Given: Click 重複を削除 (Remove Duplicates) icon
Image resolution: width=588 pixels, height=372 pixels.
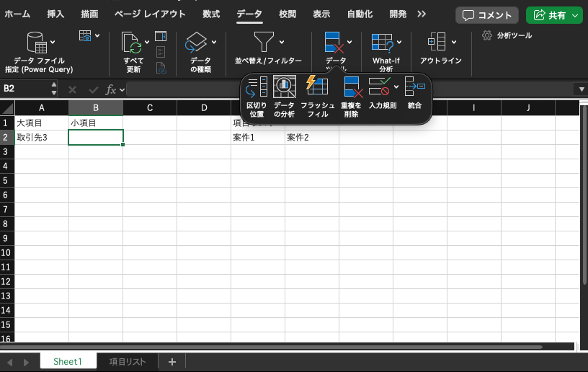Looking at the screenshot, I should tap(351, 88).
